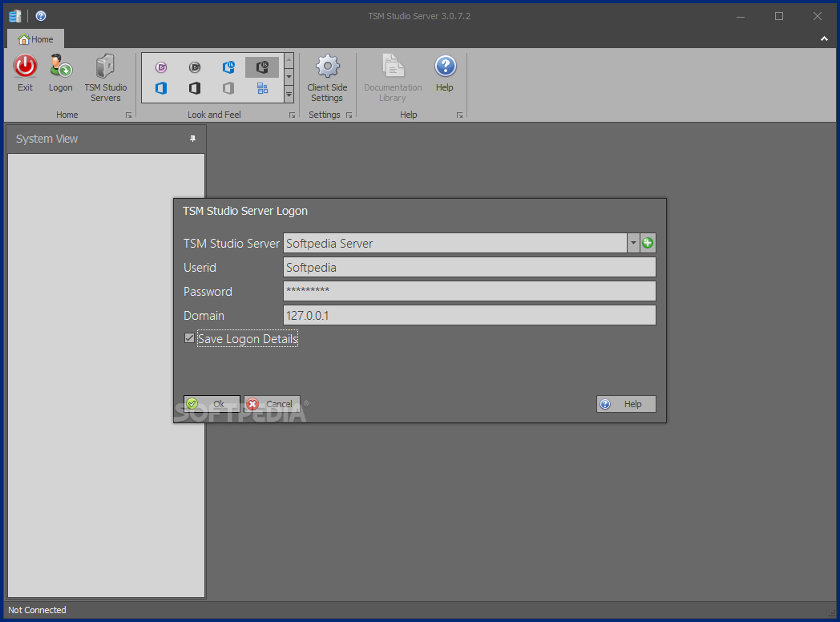Click the application icon in title bar
The width and height of the screenshot is (840, 622).
(15, 16)
